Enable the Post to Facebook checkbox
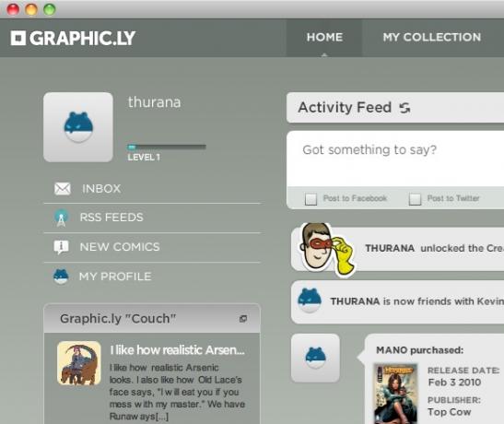 [311, 199]
